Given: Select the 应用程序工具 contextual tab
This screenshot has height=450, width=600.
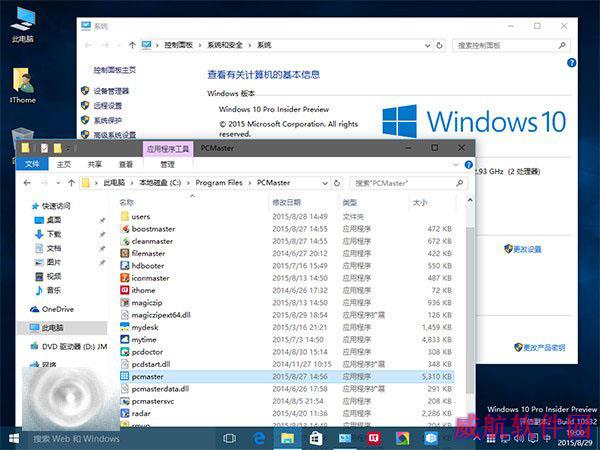Looking at the screenshot, I should point(168,148).
